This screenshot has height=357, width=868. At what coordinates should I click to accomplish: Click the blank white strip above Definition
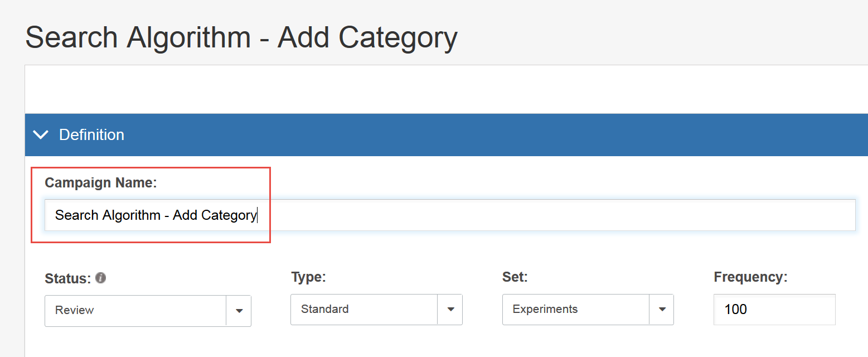click(x=446, y=89)
